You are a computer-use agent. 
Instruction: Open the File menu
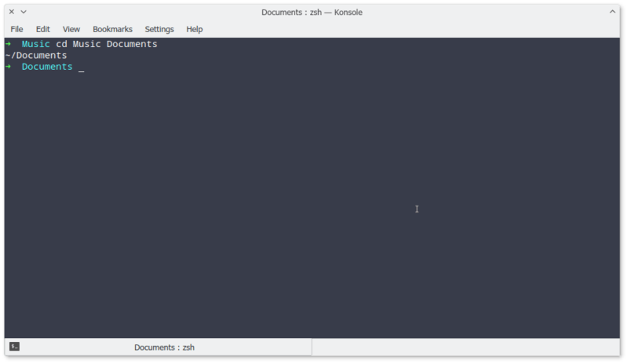[16, 29]
